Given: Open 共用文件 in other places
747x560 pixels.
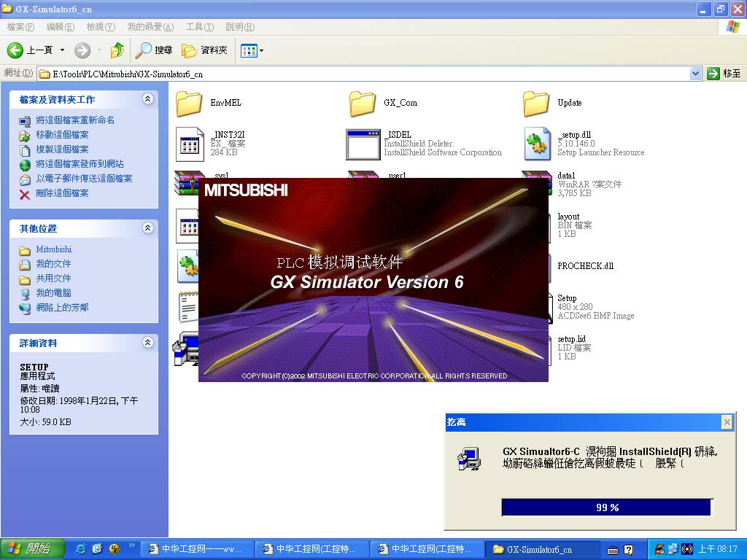Looking at the screenshot, I should tap(54, 279).
